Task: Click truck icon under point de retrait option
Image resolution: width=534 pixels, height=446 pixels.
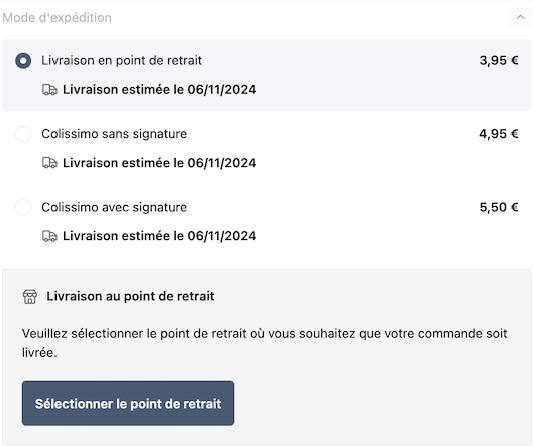Action: pyautogui.click(x=50, y=90)
